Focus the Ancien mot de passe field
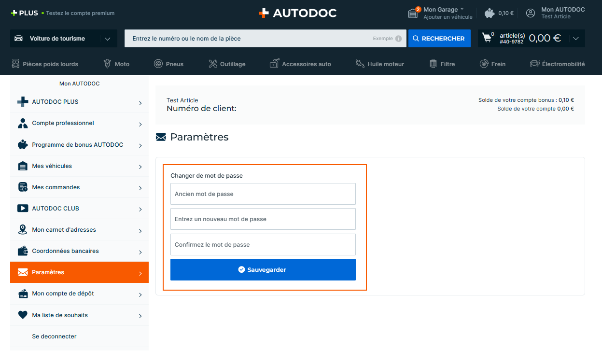The height and width of the screenshot is (364, 602). point(263,194)
